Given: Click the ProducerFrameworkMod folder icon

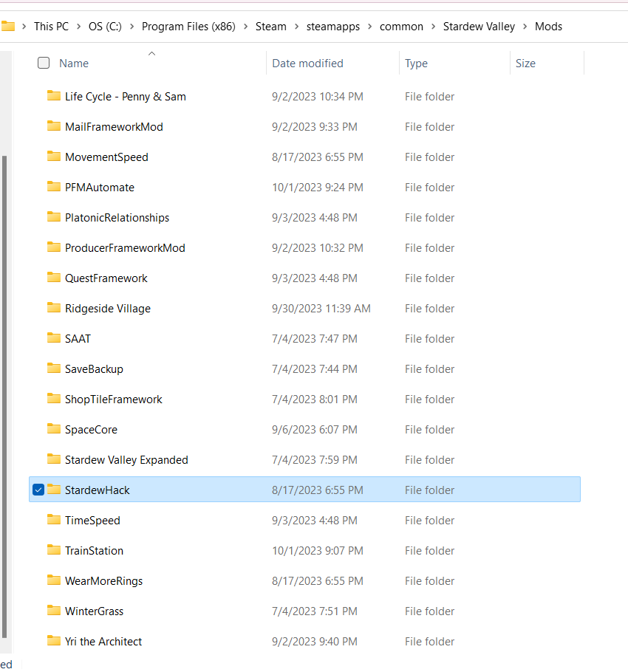Looking at the screenshot, I should pyautogui.click(x=54, y=247).
